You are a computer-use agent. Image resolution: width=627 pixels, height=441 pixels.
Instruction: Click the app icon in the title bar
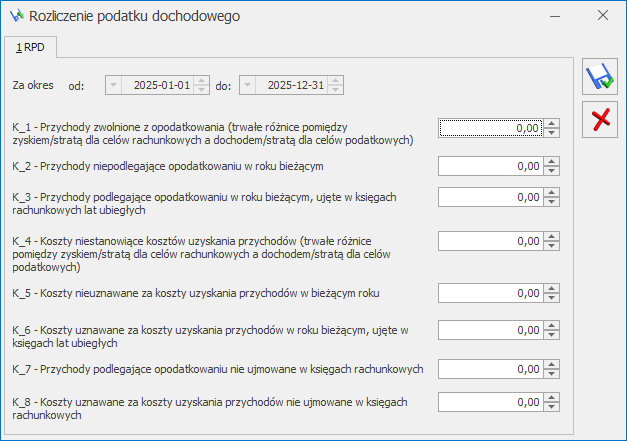point(17,16)
